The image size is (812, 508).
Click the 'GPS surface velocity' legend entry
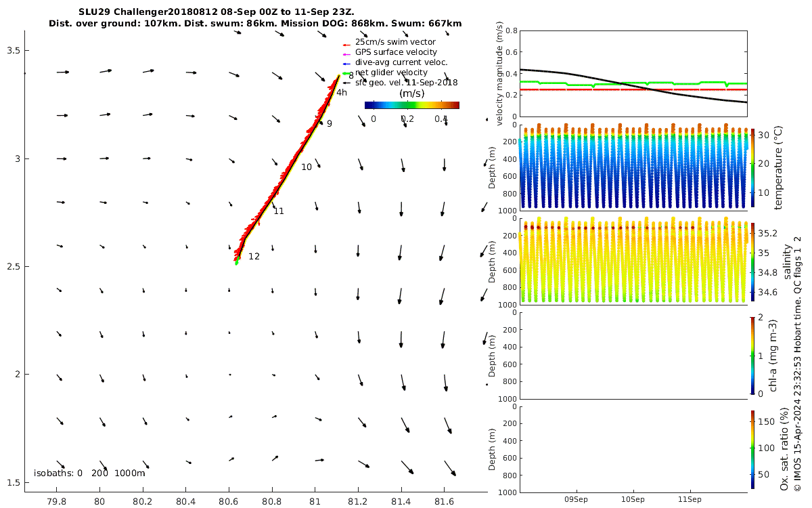coord(396,52)
